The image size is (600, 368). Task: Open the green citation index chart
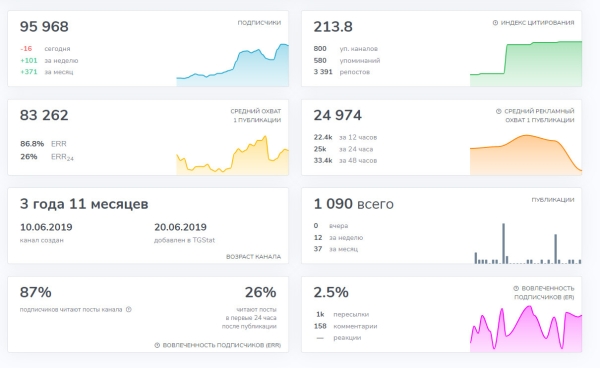pyautogui.click(x=526, y=64)
